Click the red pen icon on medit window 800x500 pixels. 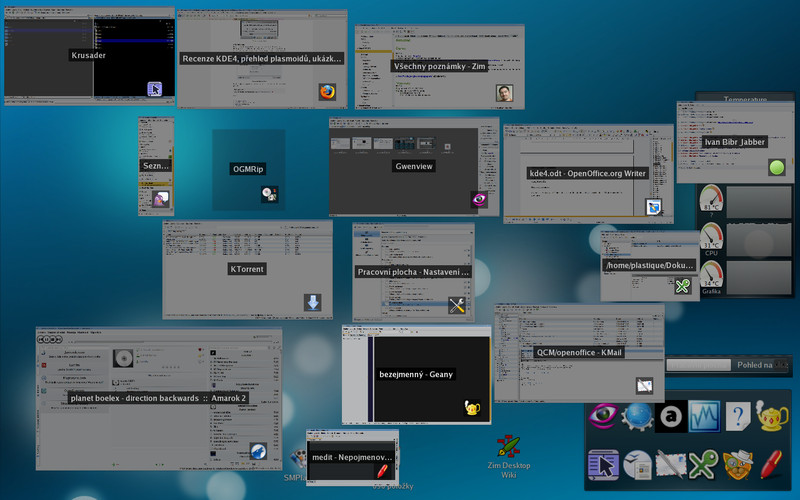coord(382,470)
